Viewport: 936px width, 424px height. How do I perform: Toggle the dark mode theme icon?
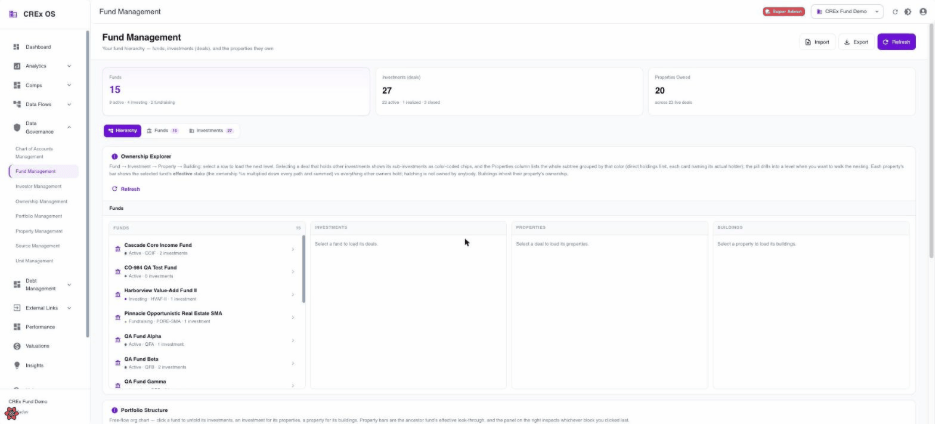[908, 11]
